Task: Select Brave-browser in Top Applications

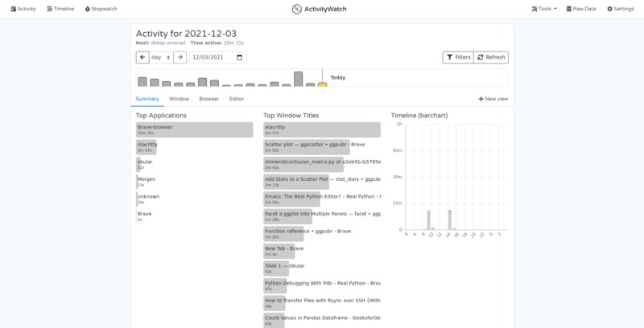Action: 195,129
